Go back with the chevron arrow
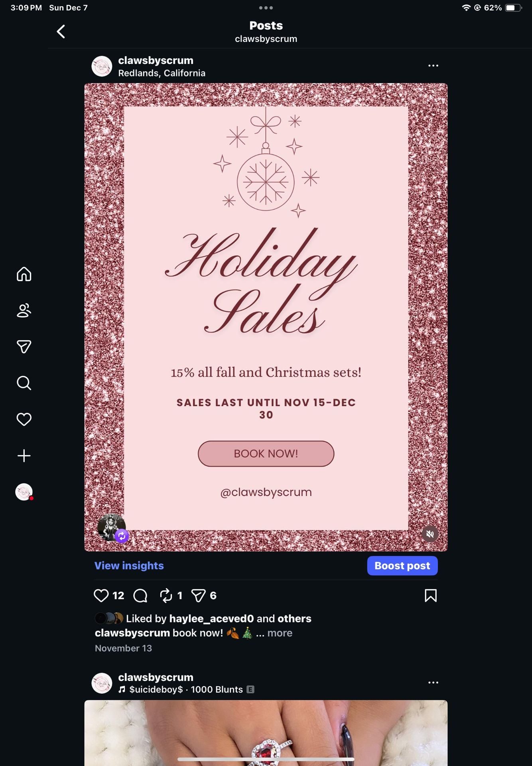 pos(61,32)
